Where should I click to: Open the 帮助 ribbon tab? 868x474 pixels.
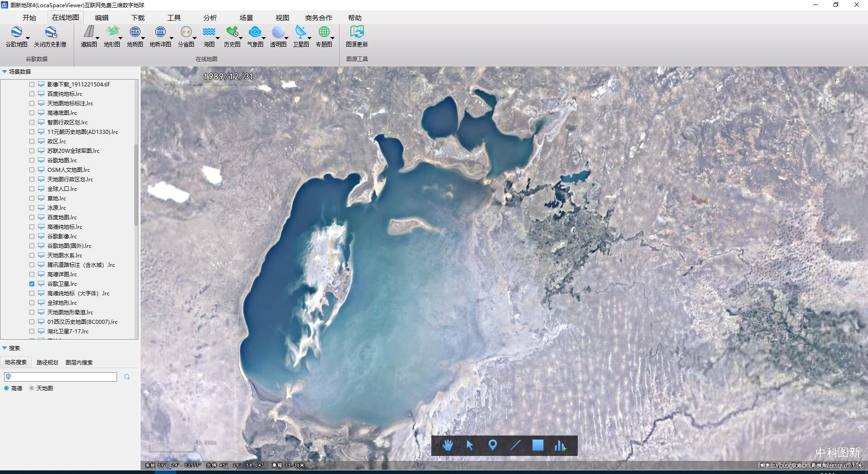[355, 18]
